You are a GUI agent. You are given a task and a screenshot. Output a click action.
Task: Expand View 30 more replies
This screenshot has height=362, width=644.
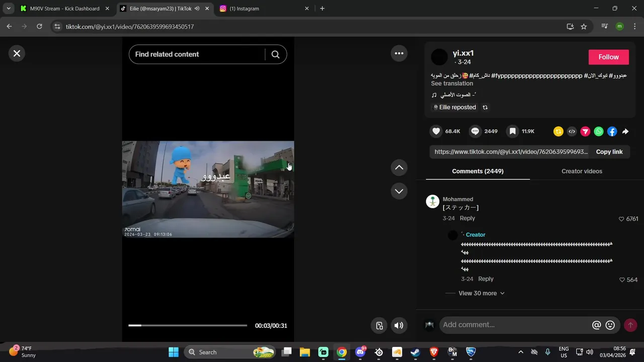[481, 293]
